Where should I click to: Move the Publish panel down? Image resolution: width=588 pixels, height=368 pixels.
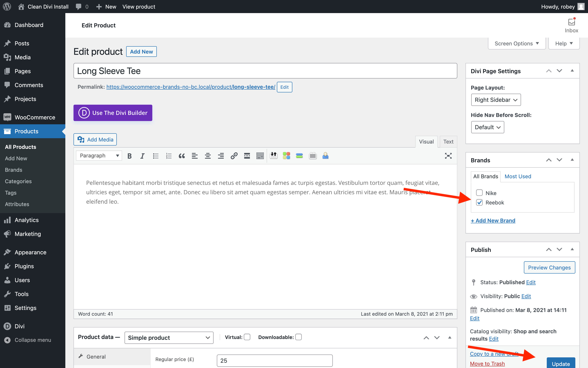tap(559, 249)
